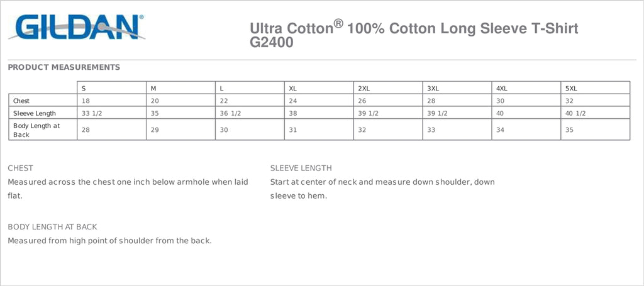Select the G2400 product code text
The width and height of the screenshot is (644, 286).
coord(272,43)
